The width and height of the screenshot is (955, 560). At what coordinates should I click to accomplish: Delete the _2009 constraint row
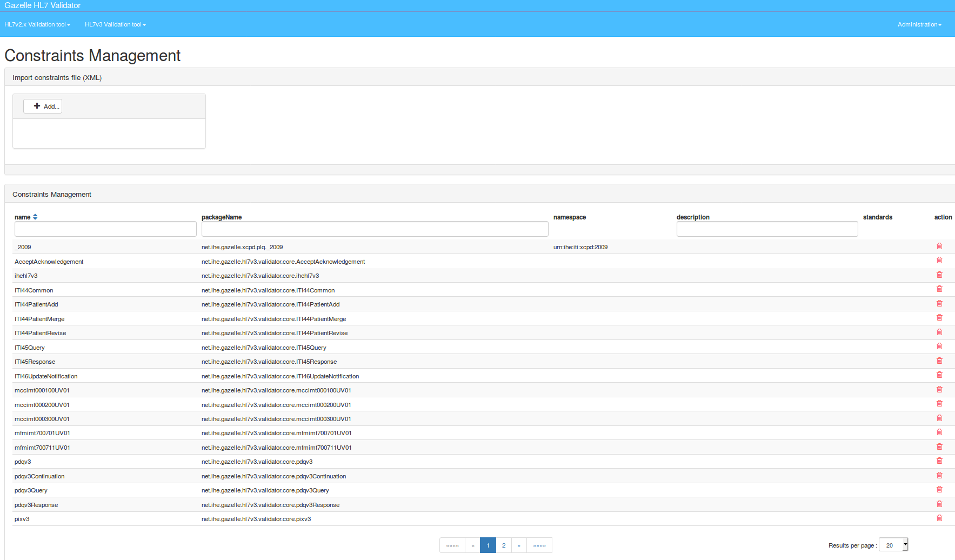pos(939,246)
